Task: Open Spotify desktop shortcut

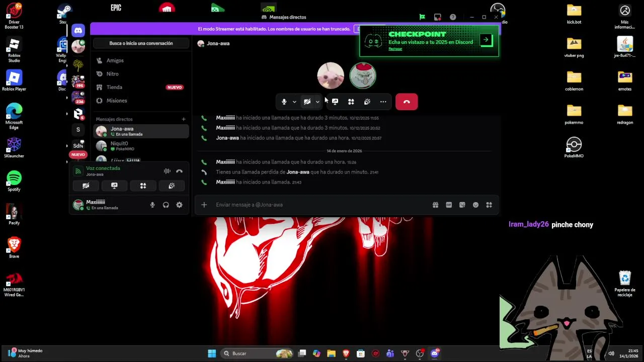Action: click(x=14, y=180)
